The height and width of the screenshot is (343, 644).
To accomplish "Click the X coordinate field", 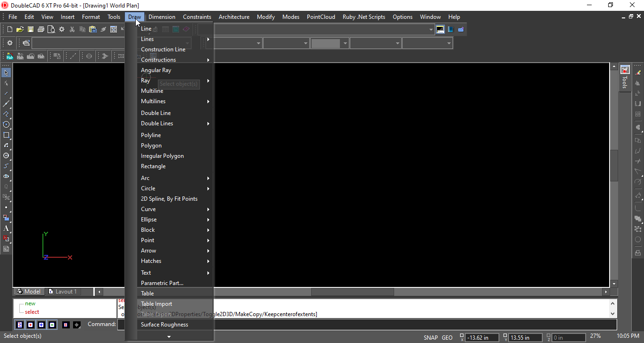I will coord(483,337).
